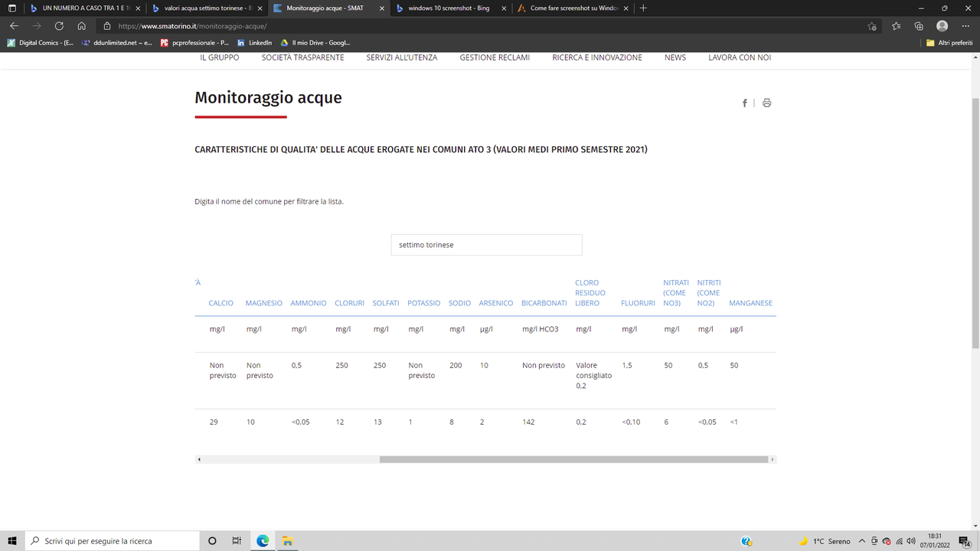Select the Valore consigliato 0,2 cell
This screenshot has width=980, height=551.
(x=594, y=376)
